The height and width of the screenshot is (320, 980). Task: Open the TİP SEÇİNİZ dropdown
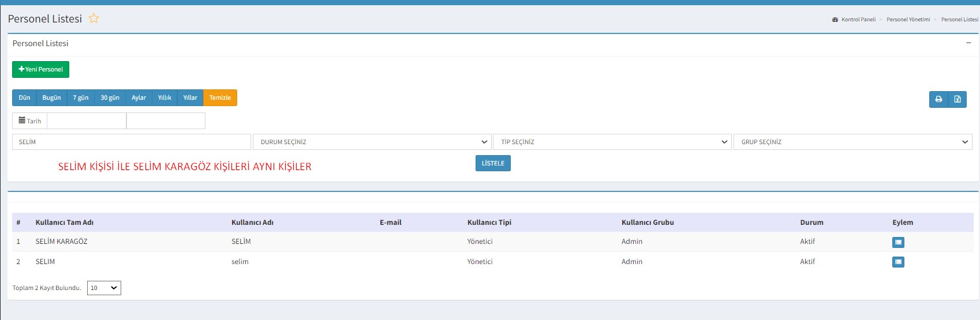point(612,142)
